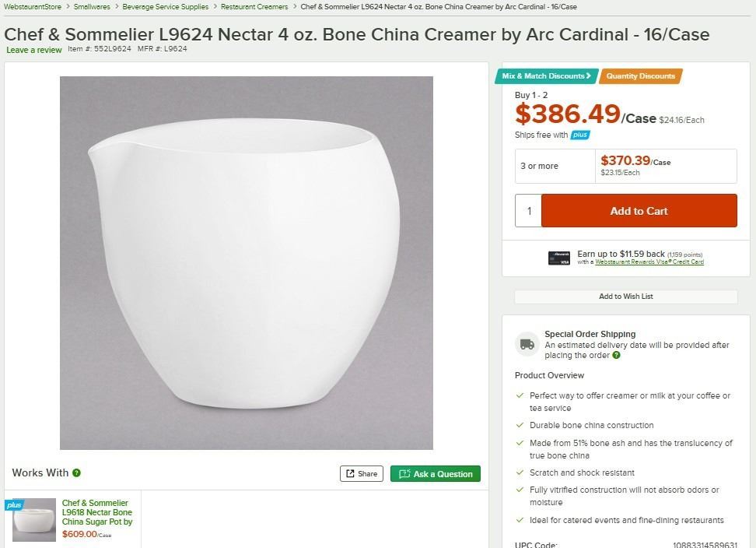Screen dimensions: 756x548
Task: Click the Webstaurant Rewards Visa card icon
Action: tap(558, 258)
